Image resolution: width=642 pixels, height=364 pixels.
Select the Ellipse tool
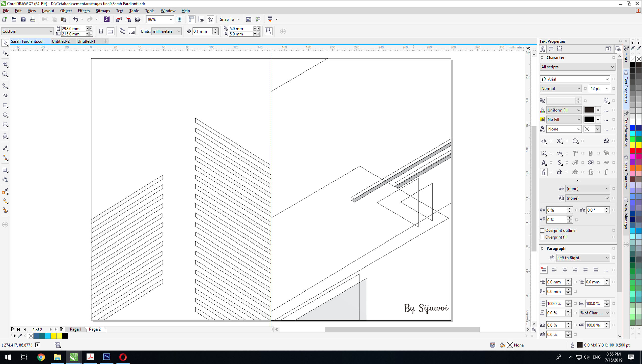[5, 115]
